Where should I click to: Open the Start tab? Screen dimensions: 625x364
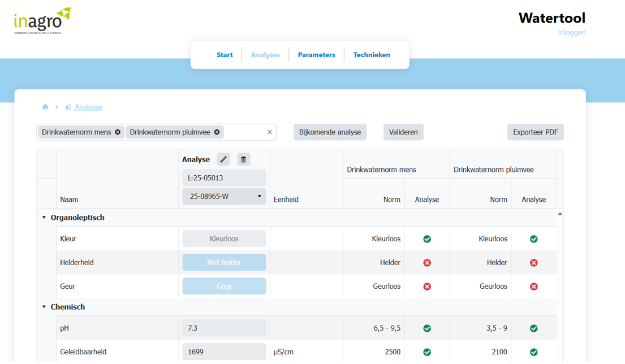225,55
